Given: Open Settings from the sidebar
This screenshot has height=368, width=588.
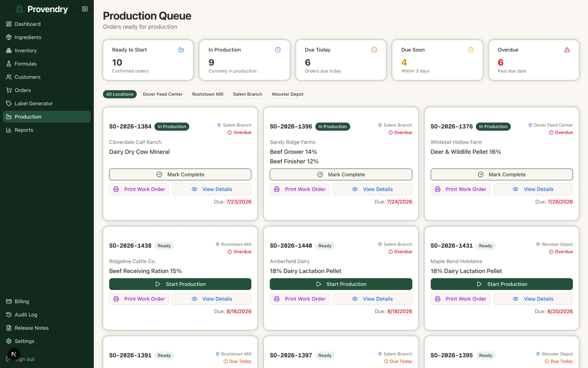Looking at the screenshot, I should click(x=47, y=341).
